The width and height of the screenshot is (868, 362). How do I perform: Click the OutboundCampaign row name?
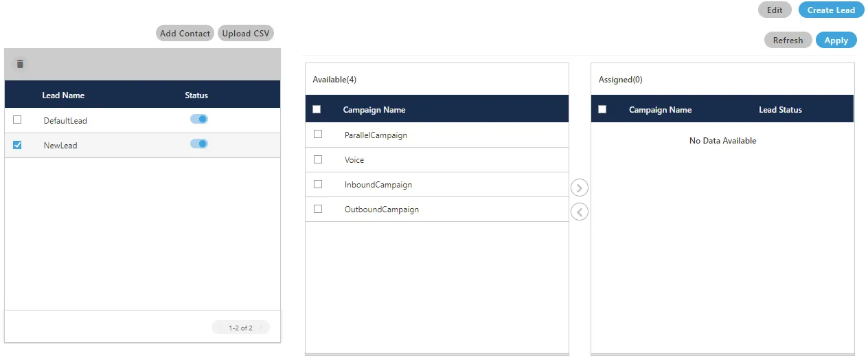[x=382, y=210]
